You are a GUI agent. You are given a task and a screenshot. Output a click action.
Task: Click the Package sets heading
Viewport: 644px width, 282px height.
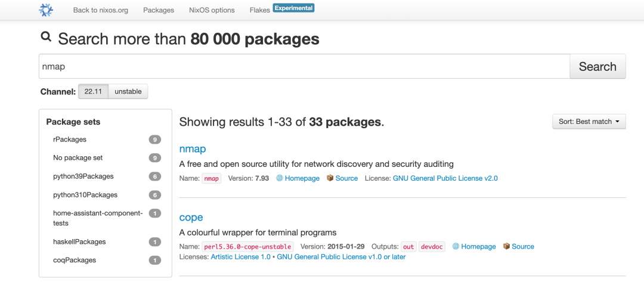(x=73, y=122)
